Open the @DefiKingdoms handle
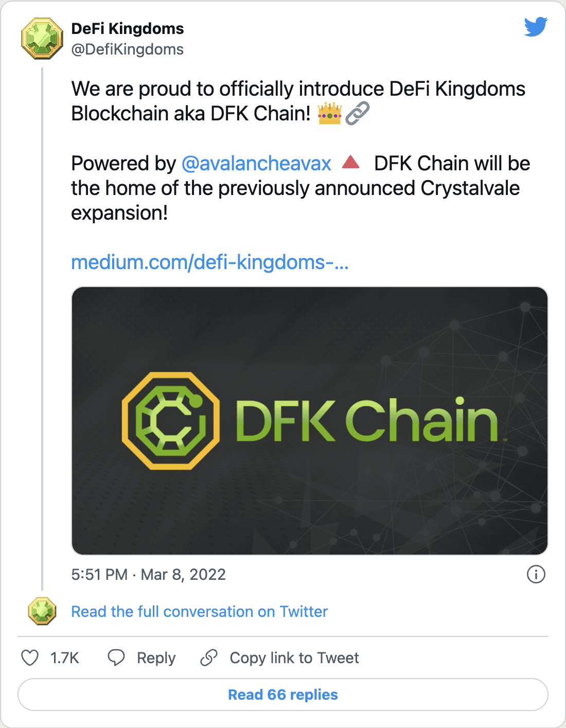Viewport: 566px width, 728px height. coord(127,49)
